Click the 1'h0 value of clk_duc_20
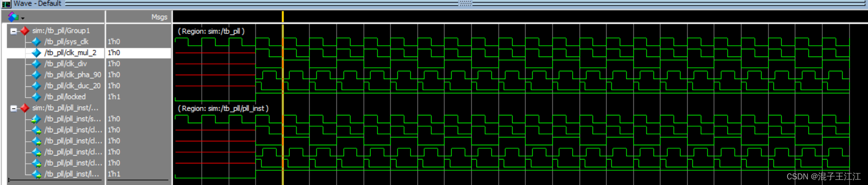This screenshot has width=868, height=185. click(x=114, y=86)
